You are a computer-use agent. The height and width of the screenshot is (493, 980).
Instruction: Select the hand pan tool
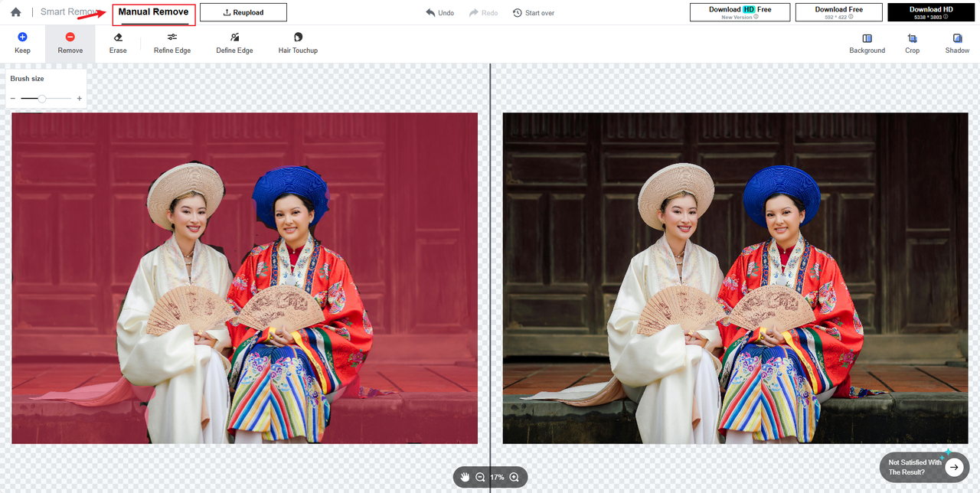(x=465, y=477)
